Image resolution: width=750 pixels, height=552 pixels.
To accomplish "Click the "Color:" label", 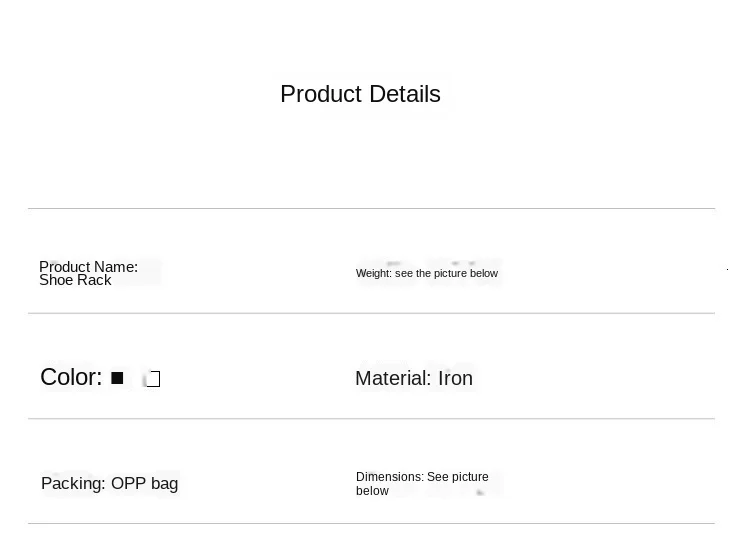I will [x=71, y=377].
